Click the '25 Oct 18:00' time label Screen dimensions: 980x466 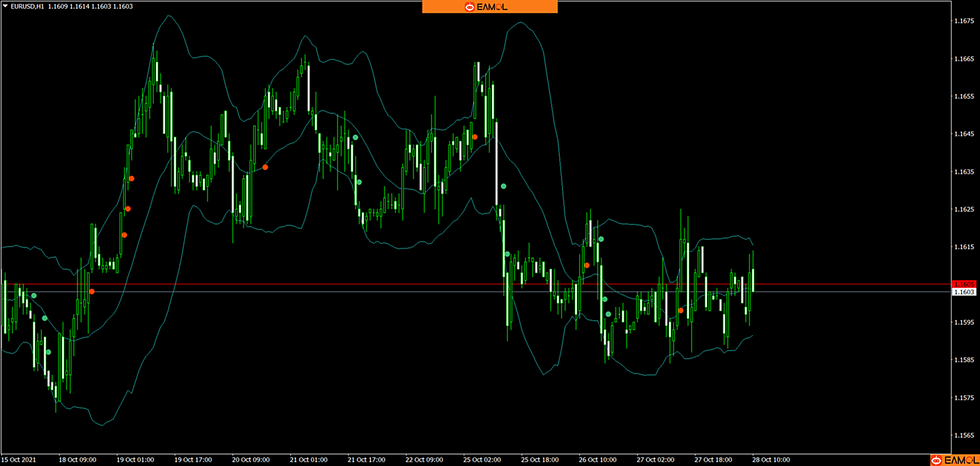(x=540, y=460)
